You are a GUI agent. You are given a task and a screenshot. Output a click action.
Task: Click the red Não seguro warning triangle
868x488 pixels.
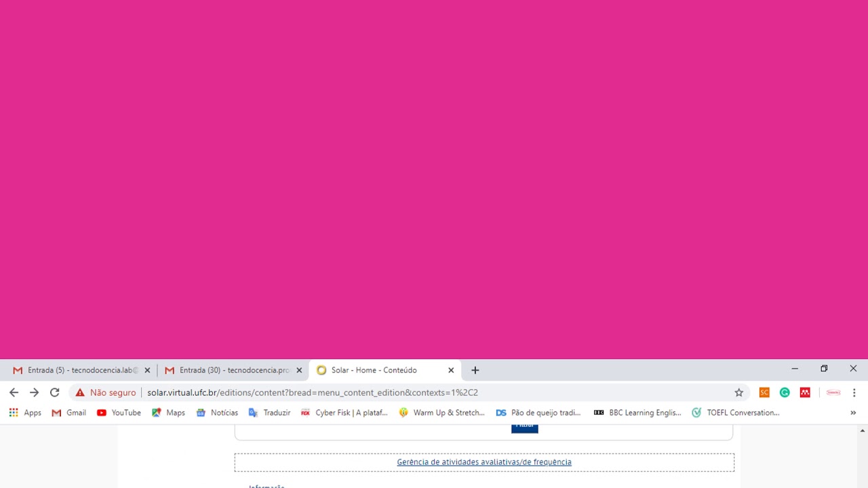click(x=80, y=392)
